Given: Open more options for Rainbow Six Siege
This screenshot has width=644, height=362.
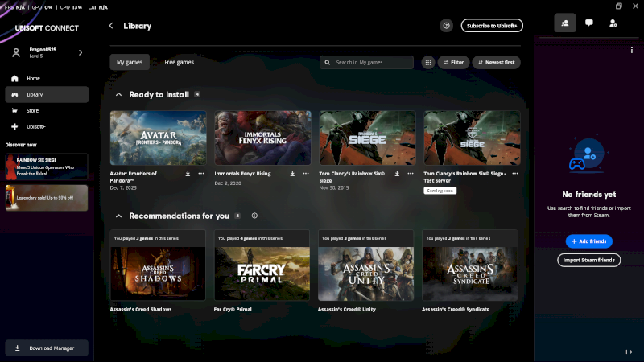Looking at the screenshot, I should (x=411, y=174).
